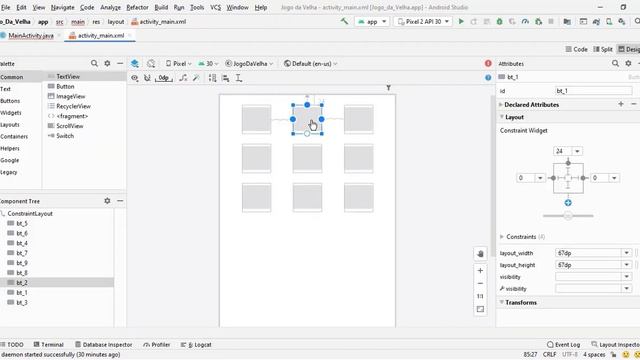Open the Build menu

[161, 7]
